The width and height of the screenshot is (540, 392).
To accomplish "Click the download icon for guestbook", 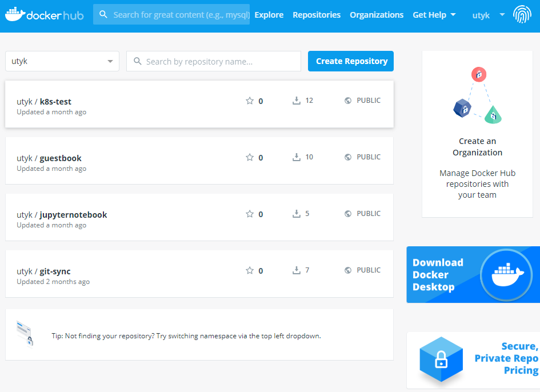I will pos(296,157).
